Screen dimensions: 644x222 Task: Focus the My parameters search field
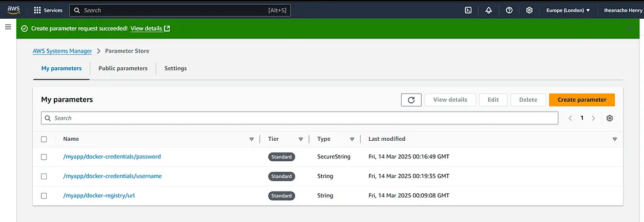click(299, 118)
